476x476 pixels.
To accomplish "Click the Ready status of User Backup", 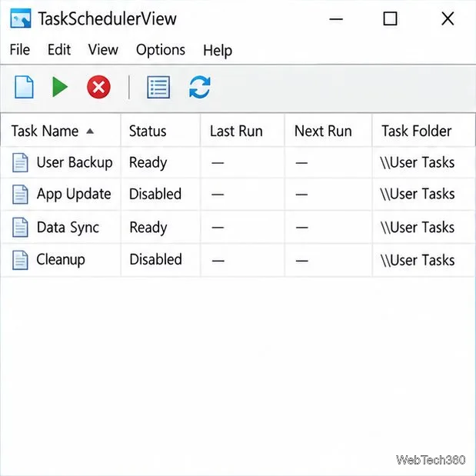I will tap(148, 163).
